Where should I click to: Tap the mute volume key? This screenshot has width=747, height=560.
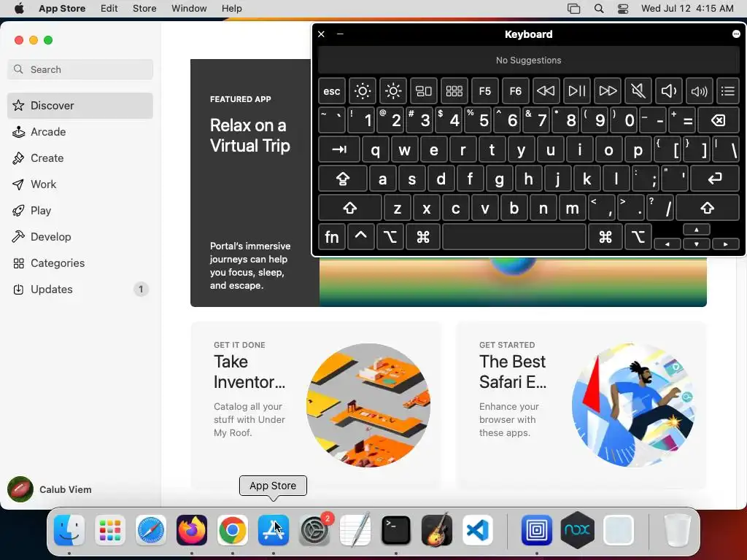point(638,91)
